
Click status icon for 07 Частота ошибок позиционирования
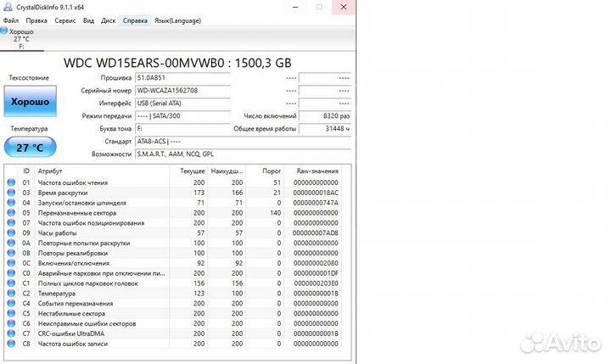(x=11, y=223)
